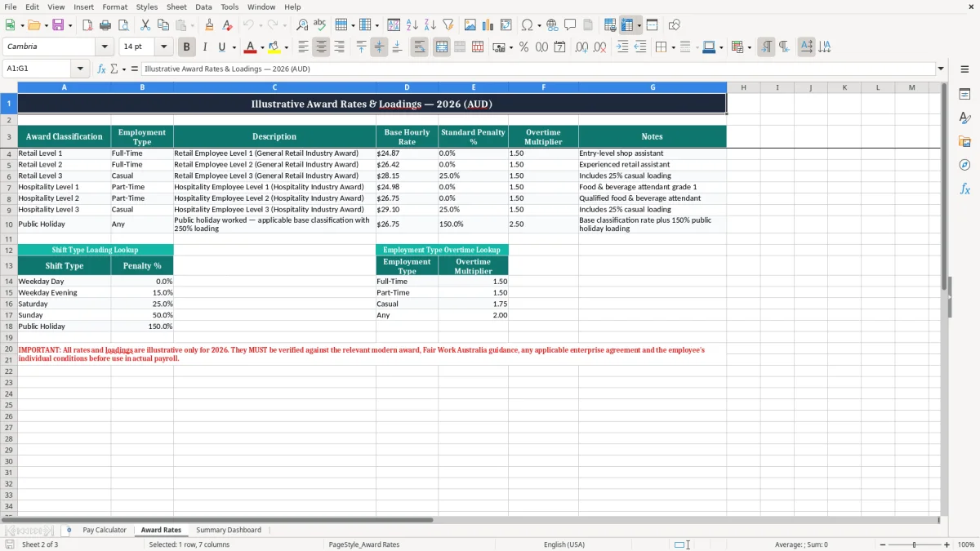The height and width of the screenshot is (551, 980).
Task: Insert Special Character omega icon
Action: click(x=527, y=25)
